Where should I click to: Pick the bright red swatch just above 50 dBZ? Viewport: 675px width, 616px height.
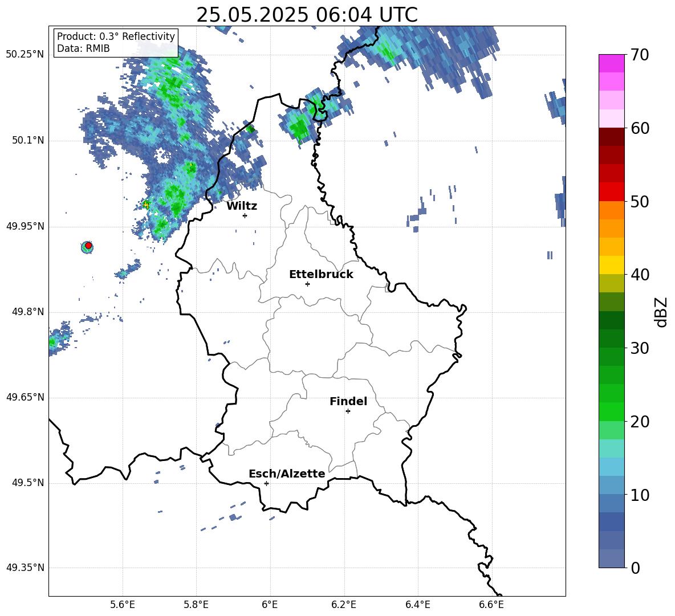coord(611,192)
